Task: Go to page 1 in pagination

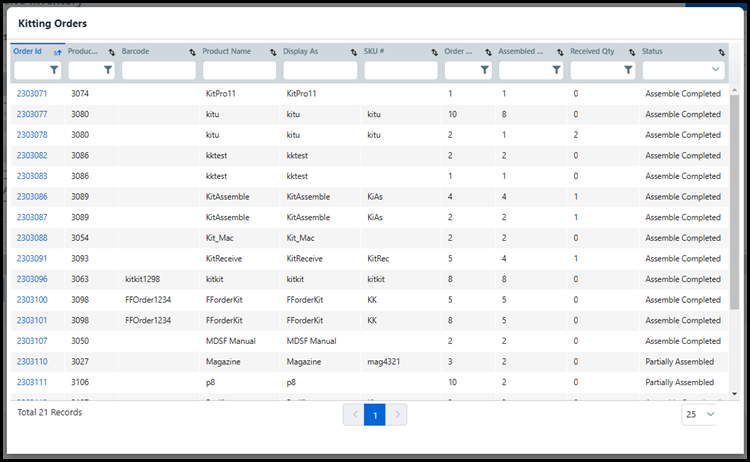Action: [374, 414]
